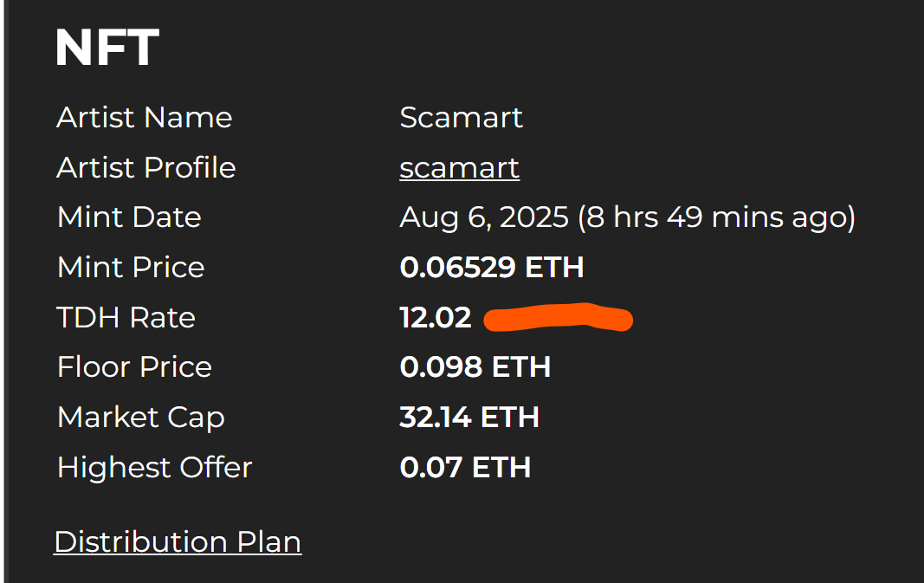Select the 0.06529 ETH mint price value
The height and width of the screenshot is (583, 924).
492,267
